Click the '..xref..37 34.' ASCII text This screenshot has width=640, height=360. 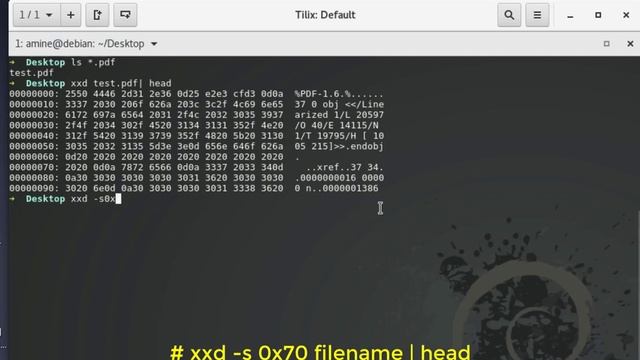click(x=344, y=167)
